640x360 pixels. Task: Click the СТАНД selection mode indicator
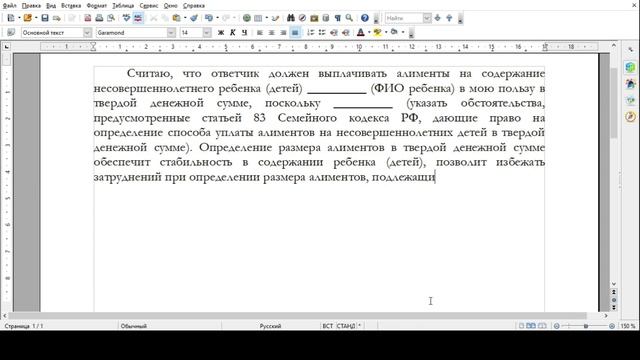[346, 326]
